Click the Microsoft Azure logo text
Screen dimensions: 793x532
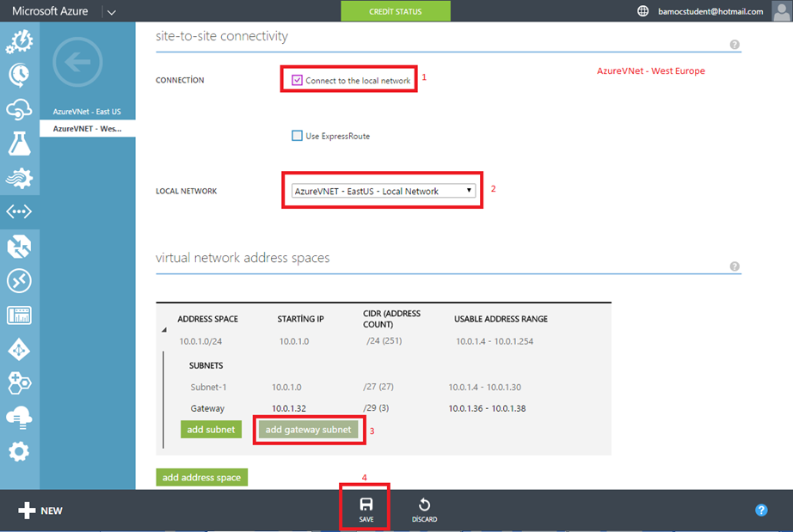pyautogui.click(x=50, y=11)
